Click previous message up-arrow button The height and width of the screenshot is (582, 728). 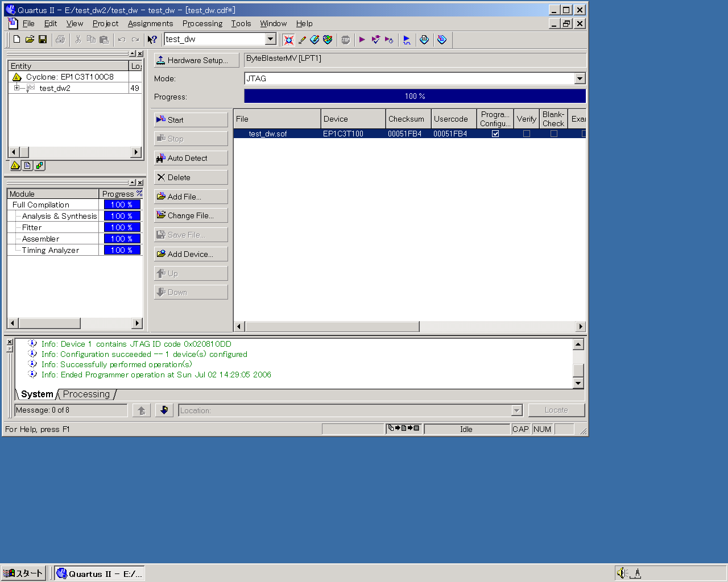[x=142, y=410]
